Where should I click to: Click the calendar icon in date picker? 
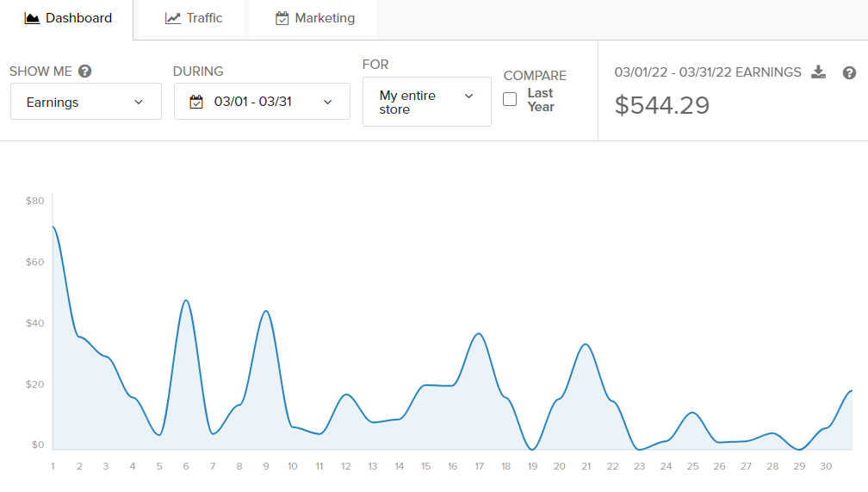click(x=196, y=102)
